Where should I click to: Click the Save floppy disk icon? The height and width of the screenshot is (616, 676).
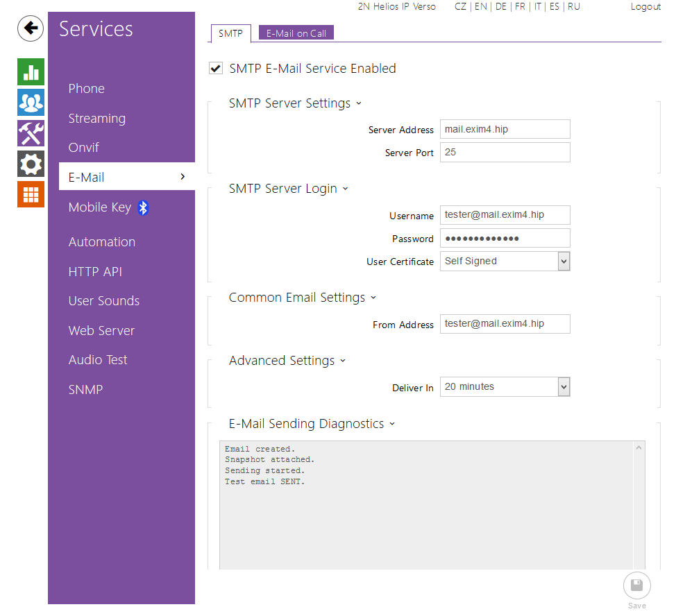(x=636, y=586)
